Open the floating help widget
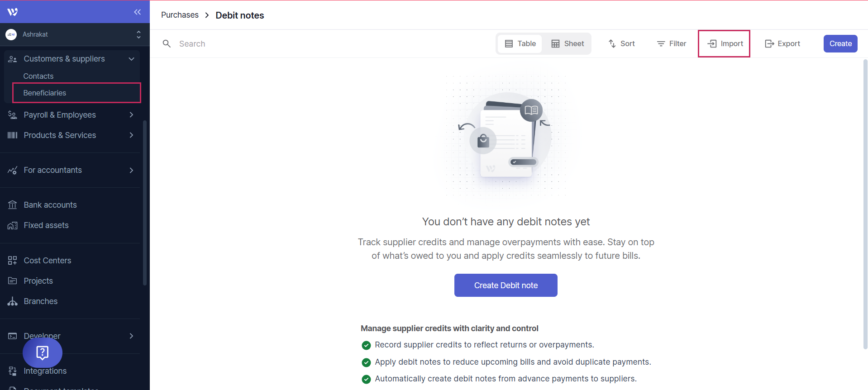 pos(42,352)
